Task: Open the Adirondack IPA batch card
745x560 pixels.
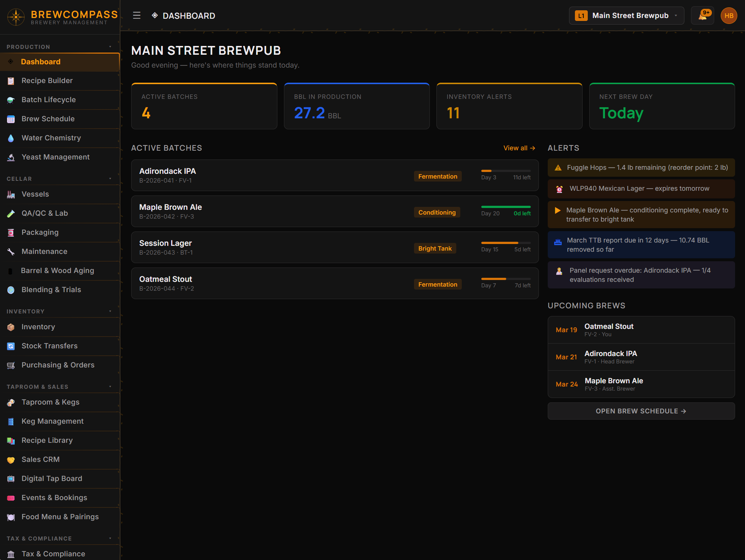Action: [x=335, y=176]
